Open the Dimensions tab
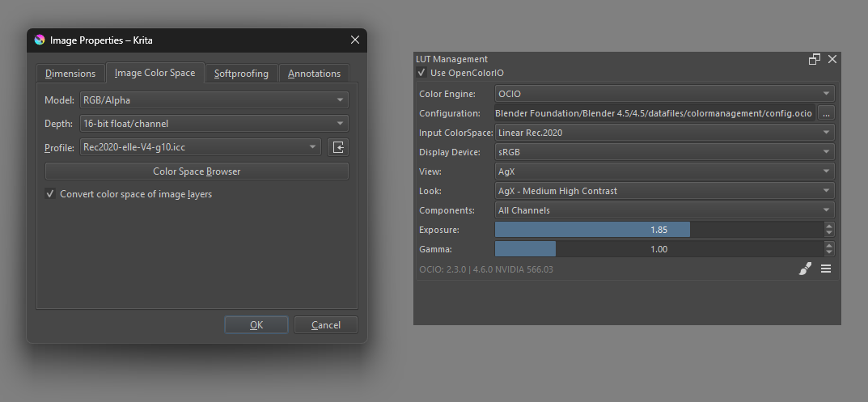Image resolution: width=868 pixels, height=402 pixels. (70, 74)
